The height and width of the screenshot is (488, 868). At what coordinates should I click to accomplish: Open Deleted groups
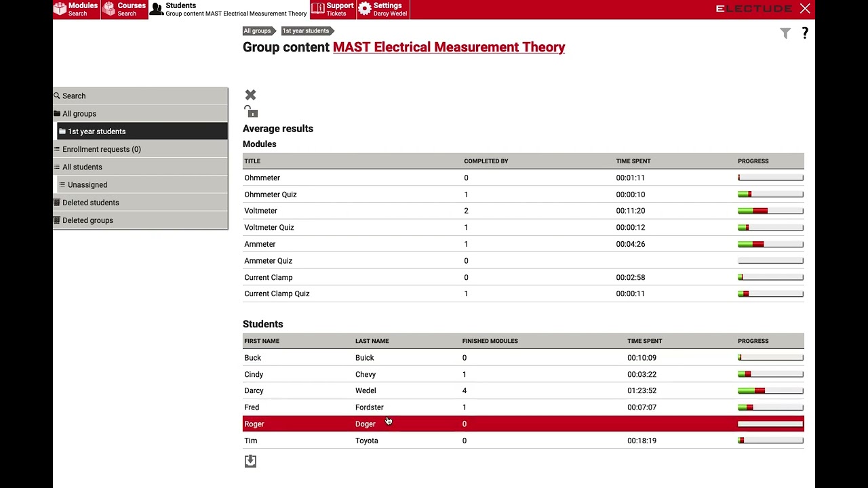point(140,220)
